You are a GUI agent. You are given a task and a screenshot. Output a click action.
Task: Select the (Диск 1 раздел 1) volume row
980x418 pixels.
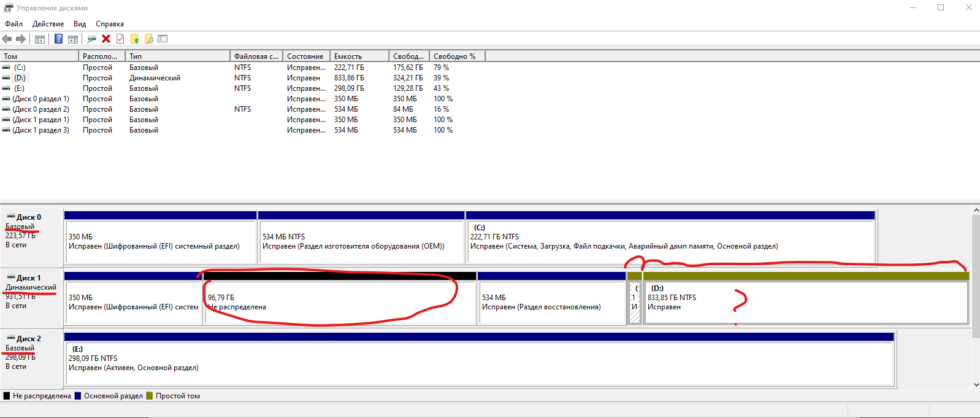click(40, 120)
